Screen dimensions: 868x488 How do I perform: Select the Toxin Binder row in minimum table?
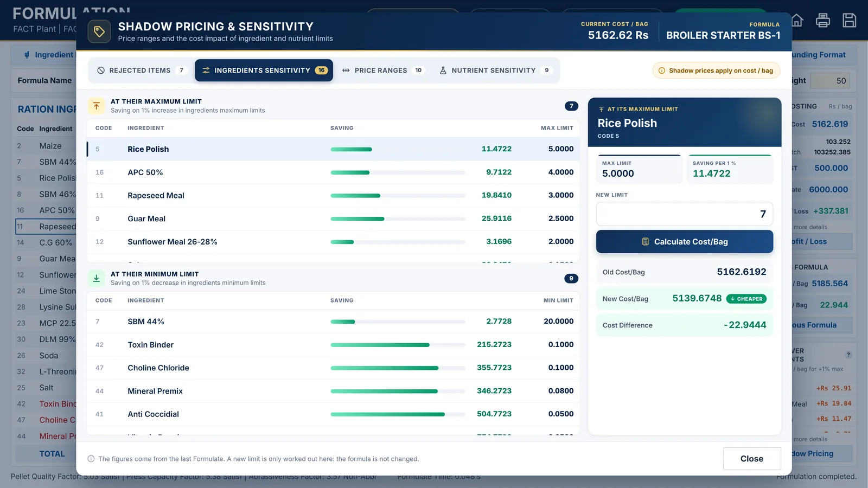click(x=333, y=345)
